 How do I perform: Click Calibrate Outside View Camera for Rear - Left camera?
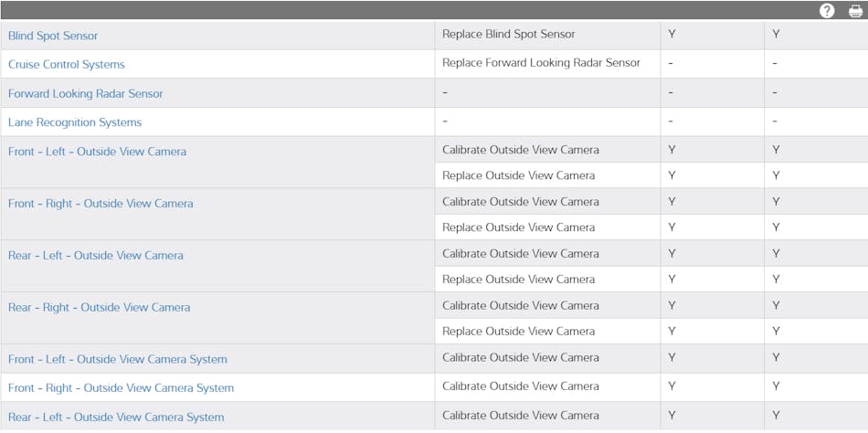521,254
